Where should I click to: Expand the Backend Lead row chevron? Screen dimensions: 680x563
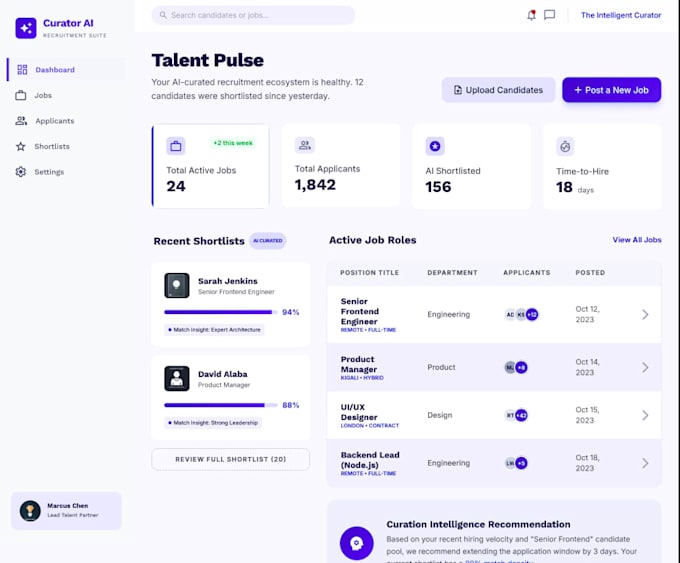(x=645, y=463)
